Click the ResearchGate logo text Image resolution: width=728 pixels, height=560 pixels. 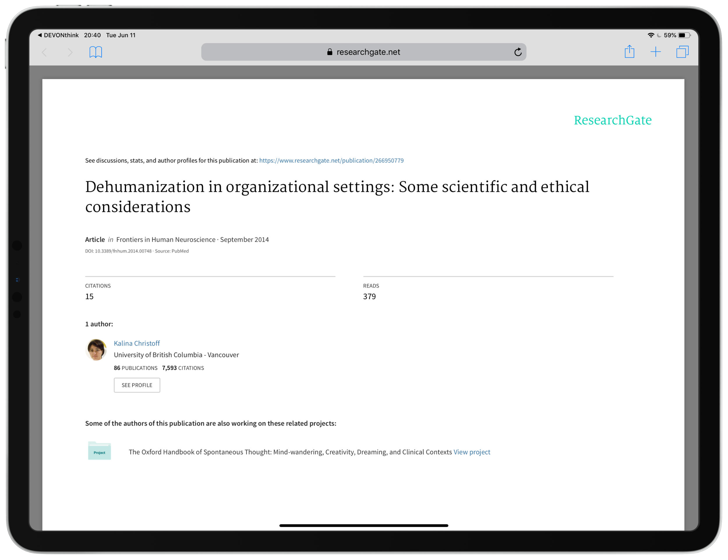612,120
